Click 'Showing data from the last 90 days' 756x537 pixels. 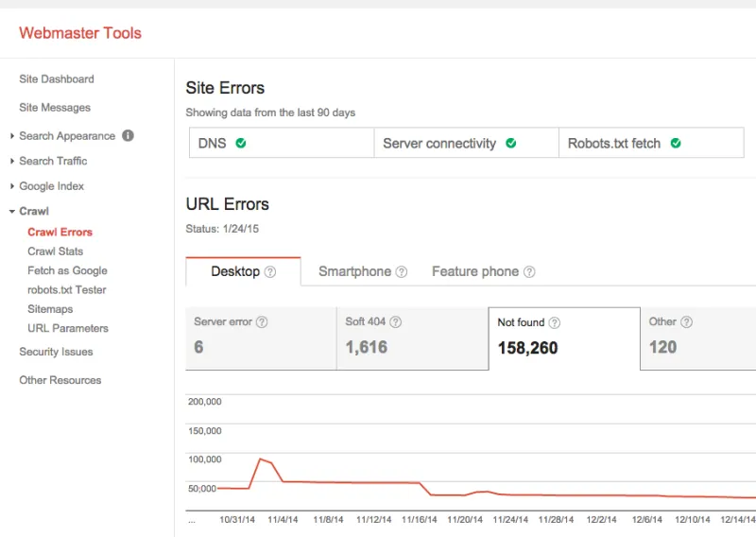(270, 113)
